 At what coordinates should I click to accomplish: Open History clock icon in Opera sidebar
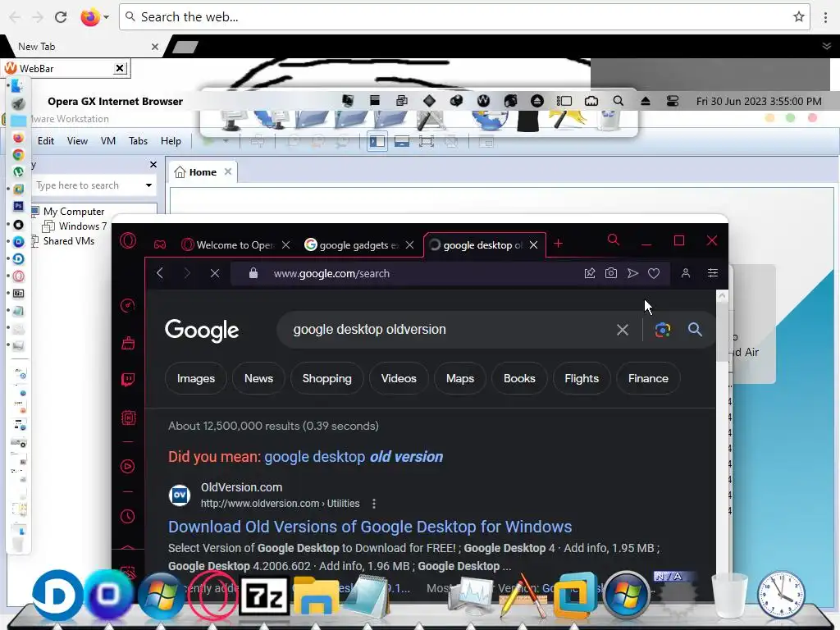(x=127, y=517)
